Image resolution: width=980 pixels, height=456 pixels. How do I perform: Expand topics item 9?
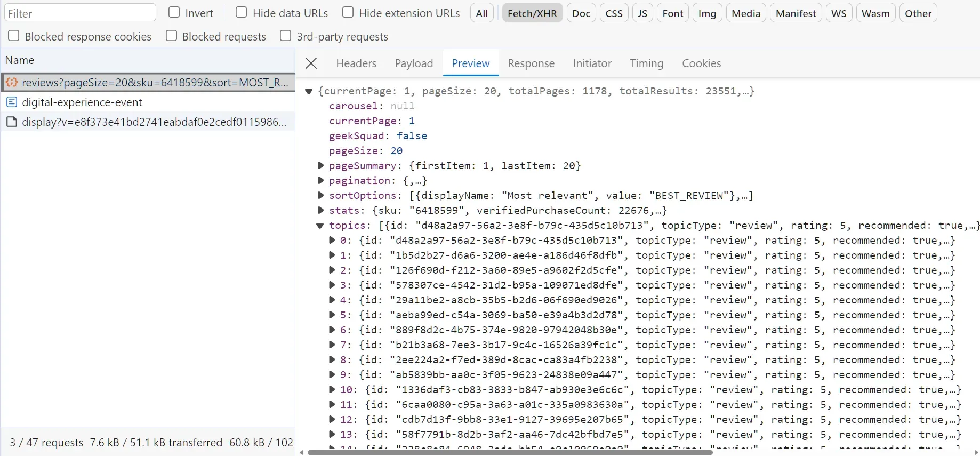point(332,374)
